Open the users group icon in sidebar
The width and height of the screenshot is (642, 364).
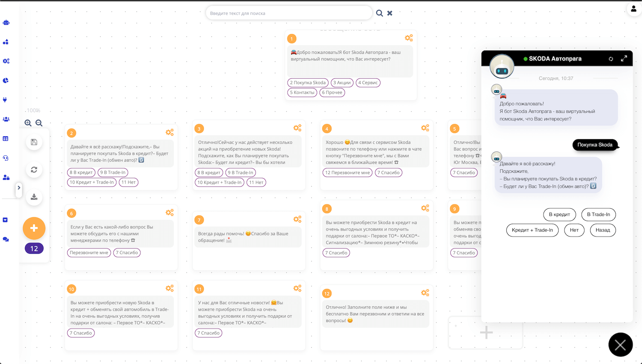point(6,119)
